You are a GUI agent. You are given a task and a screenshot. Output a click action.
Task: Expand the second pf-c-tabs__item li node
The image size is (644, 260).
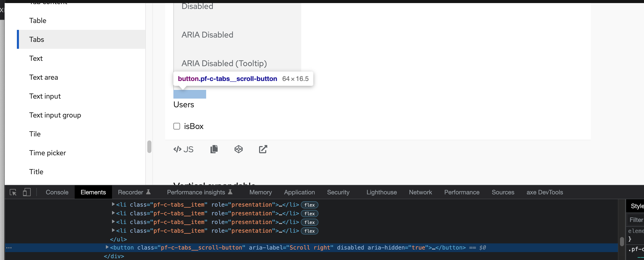click(x=113, y=213)
